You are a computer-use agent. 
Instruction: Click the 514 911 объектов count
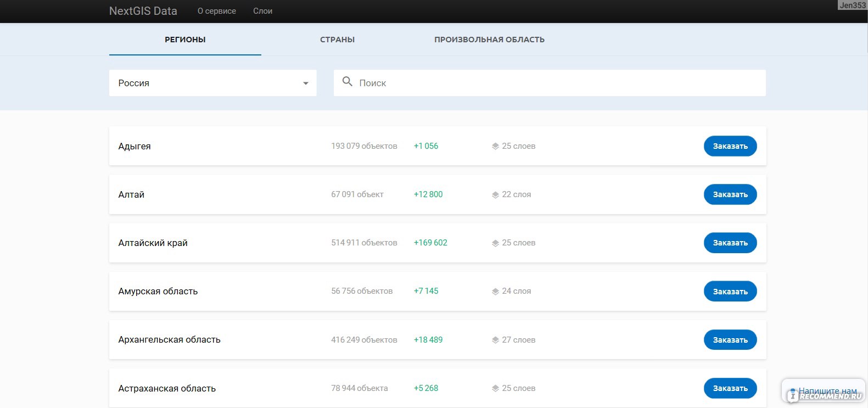point(364,243)
